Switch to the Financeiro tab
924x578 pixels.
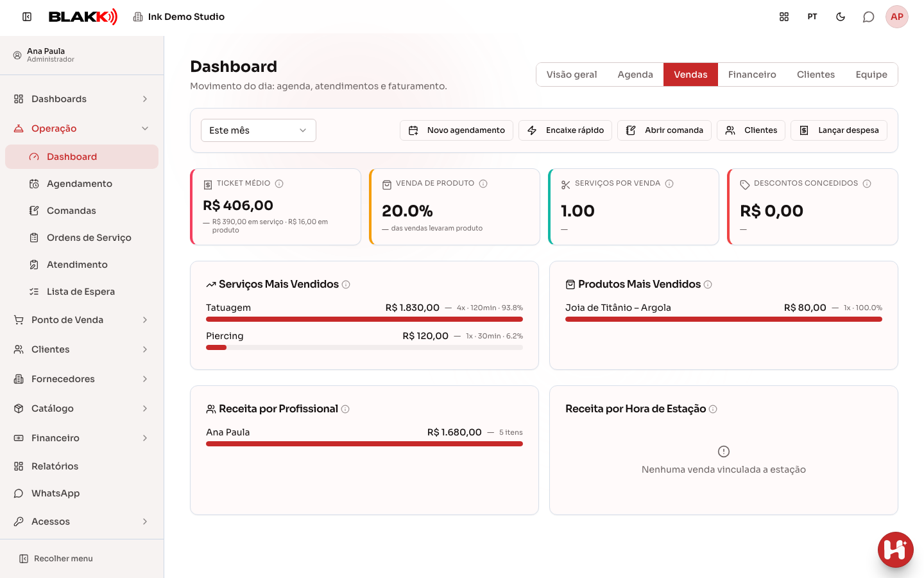tap(752, 74)
